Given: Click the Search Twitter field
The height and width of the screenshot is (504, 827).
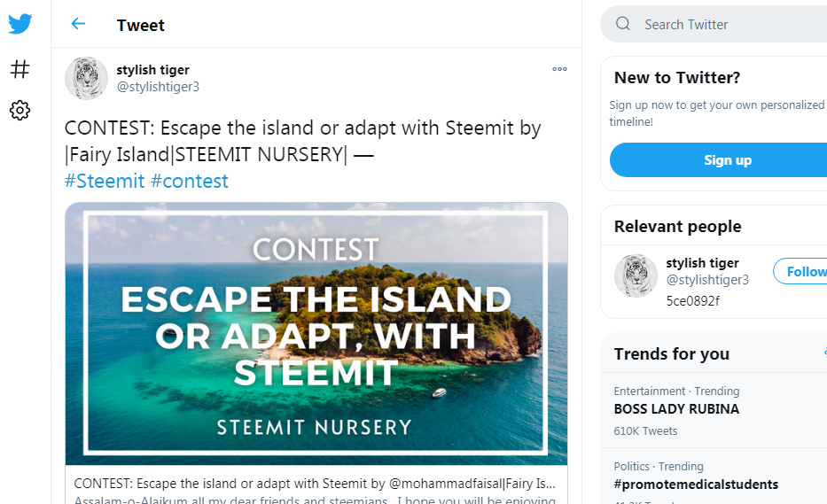Looking at the screenshot, I should (x=727, y=25).
